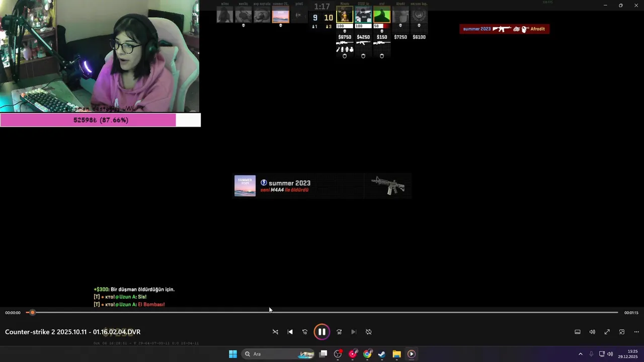Switch player to full screen
This screenshot has width=644, height=362.
point(607,332)
